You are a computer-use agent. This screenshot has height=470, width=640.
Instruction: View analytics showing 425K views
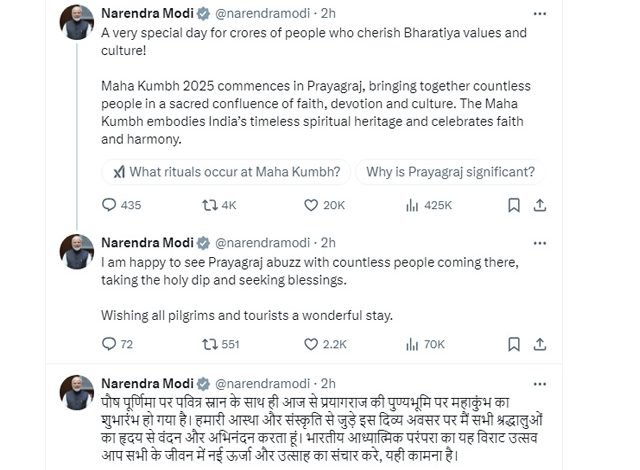[x=412, y=205]
